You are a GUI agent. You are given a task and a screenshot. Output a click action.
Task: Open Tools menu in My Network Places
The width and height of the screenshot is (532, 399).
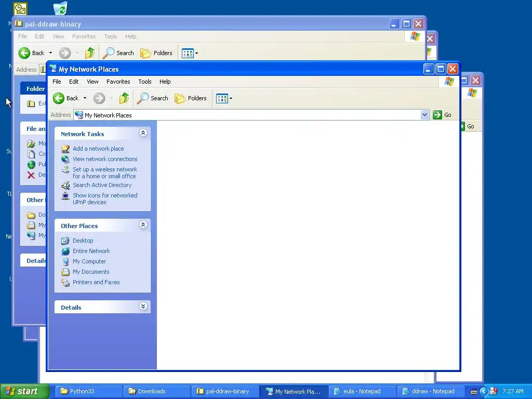(145, 82)
